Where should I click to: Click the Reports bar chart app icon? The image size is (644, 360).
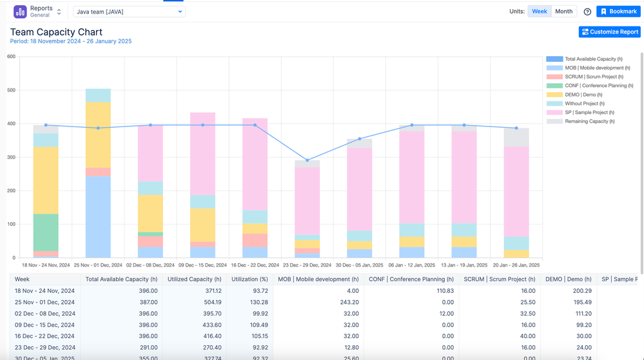click(x=20, y=12)
